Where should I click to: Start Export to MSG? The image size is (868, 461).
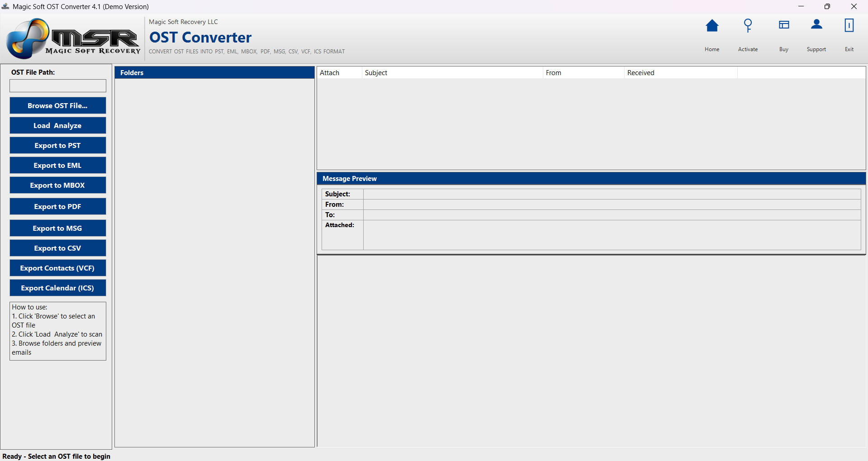coord(58,228)
